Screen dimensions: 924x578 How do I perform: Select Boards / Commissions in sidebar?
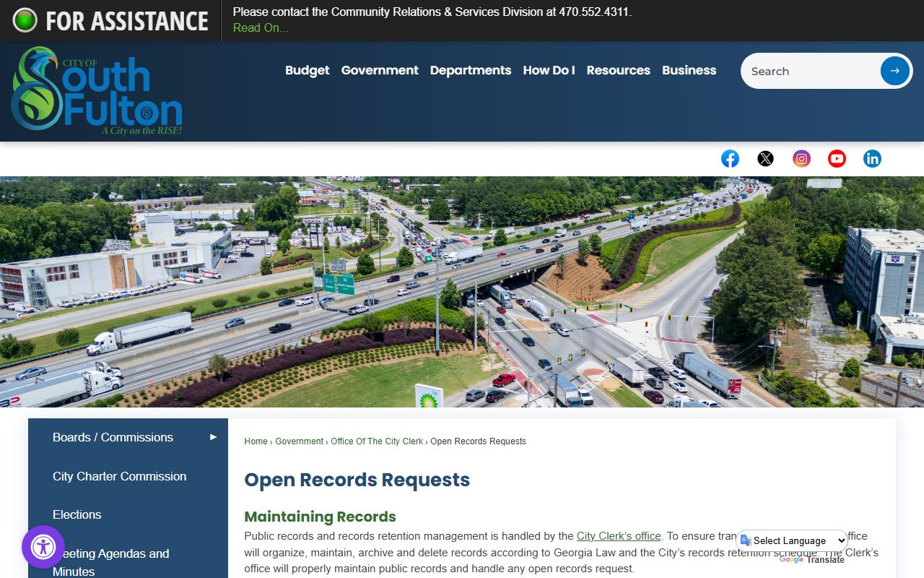coord(113,437)
